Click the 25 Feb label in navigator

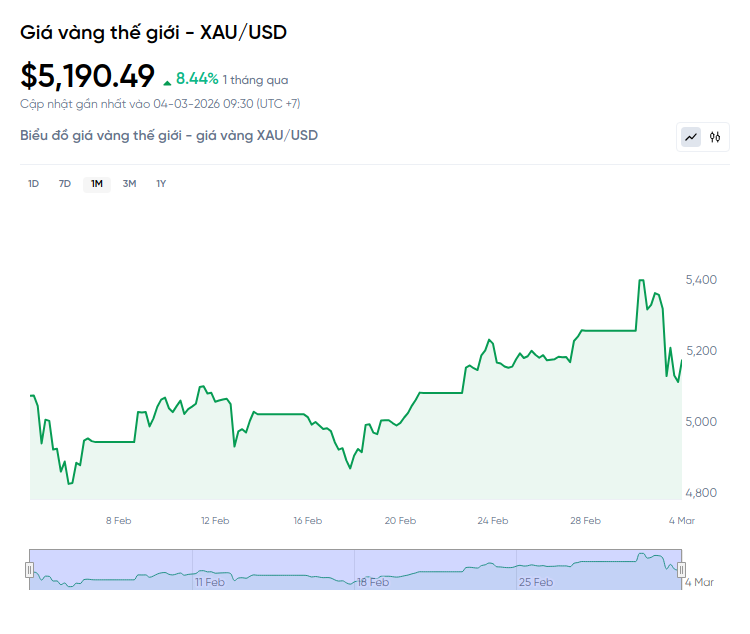(x=536, y=581)
